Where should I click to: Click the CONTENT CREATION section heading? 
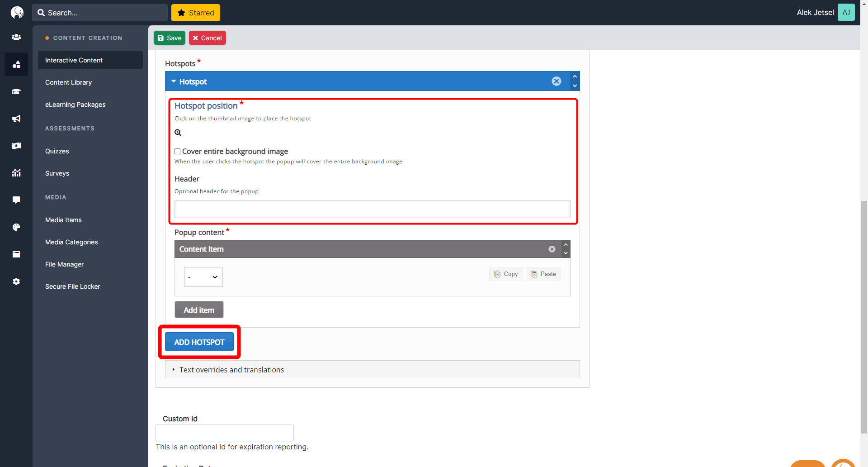pos(88,38)
